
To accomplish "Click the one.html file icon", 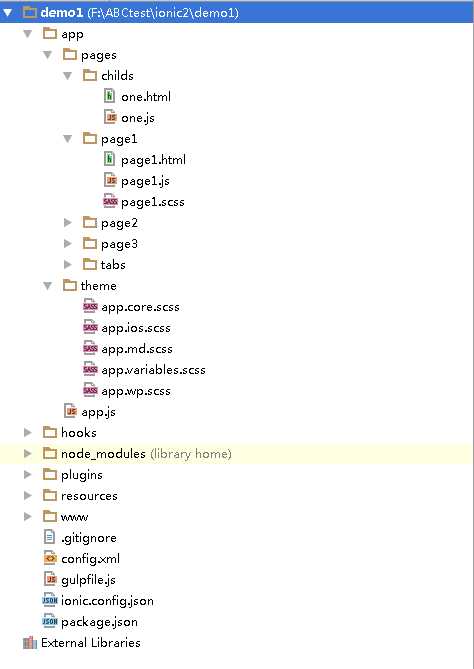I will [x=110, y=96].
